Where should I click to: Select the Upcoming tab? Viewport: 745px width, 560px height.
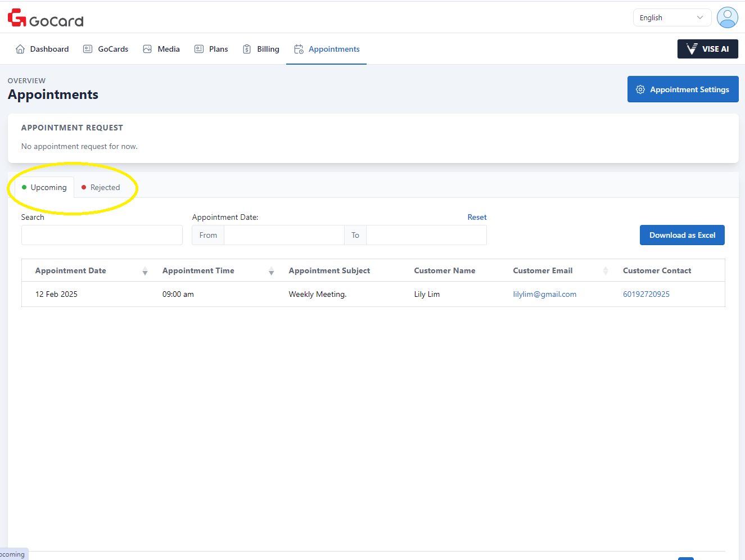(x=44, y=187)
